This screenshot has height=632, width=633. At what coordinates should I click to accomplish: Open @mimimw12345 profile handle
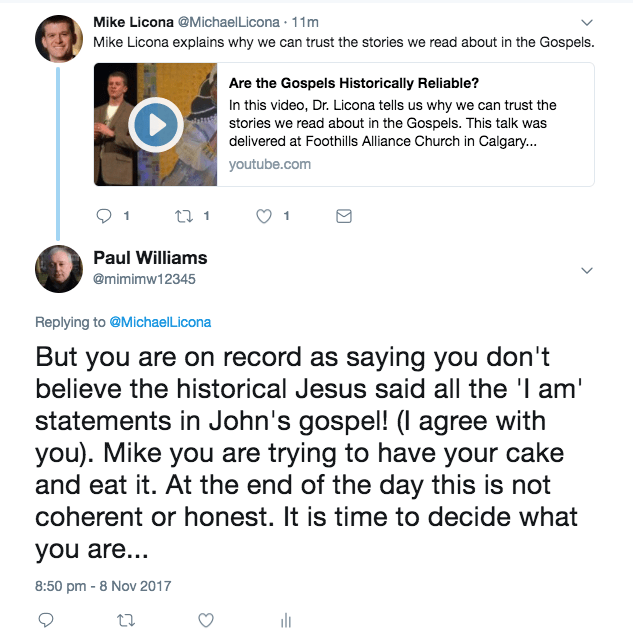[144, 279]
